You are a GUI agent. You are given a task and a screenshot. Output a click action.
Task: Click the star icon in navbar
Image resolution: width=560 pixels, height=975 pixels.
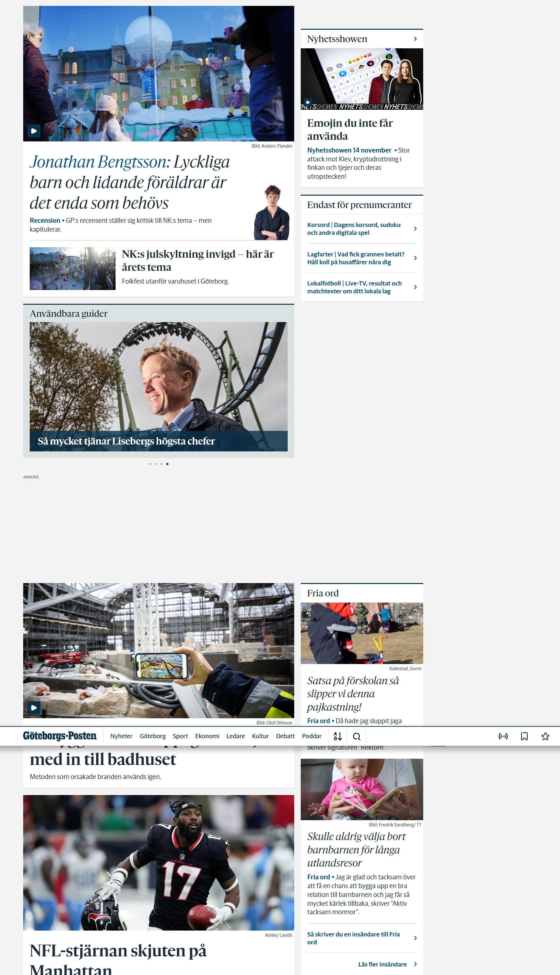click(545, 736)
